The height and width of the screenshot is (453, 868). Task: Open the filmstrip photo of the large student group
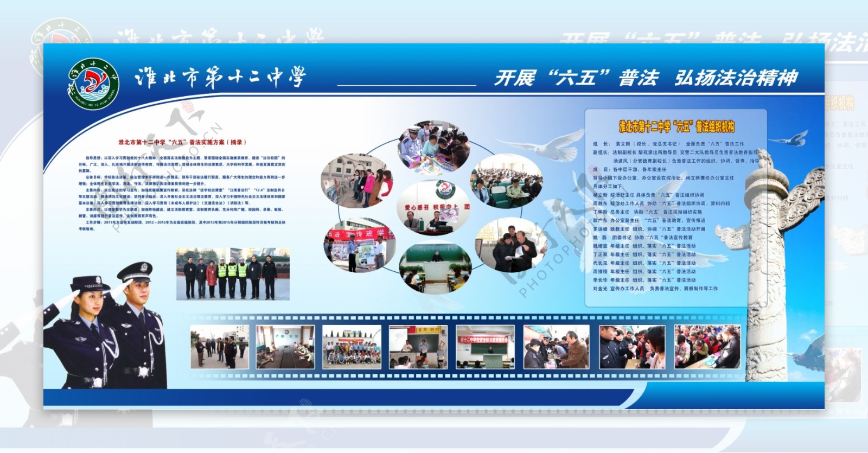352,347
